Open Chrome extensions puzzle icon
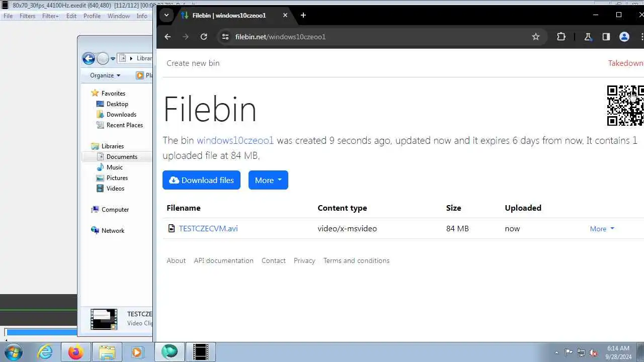The width and height of the screenshot is (644, 362). point(561,37)
